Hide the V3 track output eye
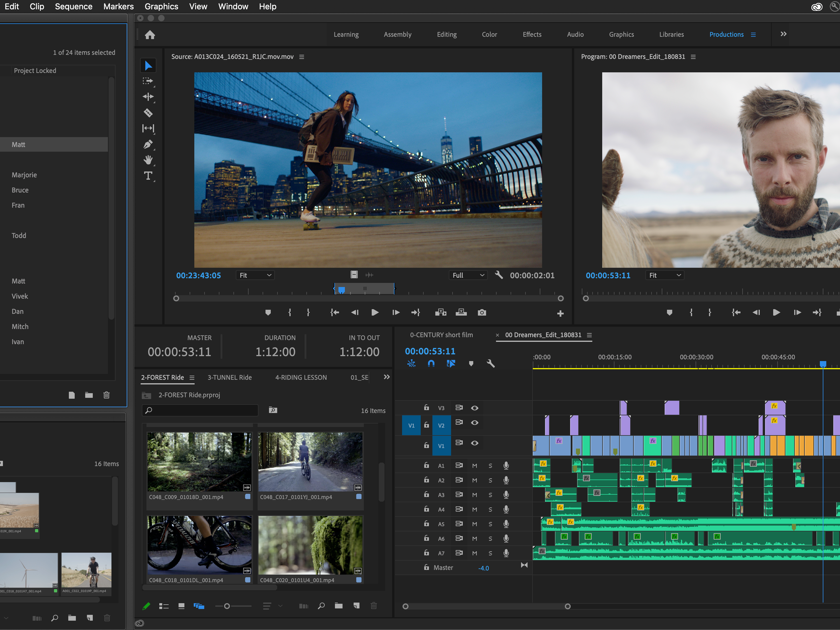Viewport: 840px width, 630px height. coord(475,408)
